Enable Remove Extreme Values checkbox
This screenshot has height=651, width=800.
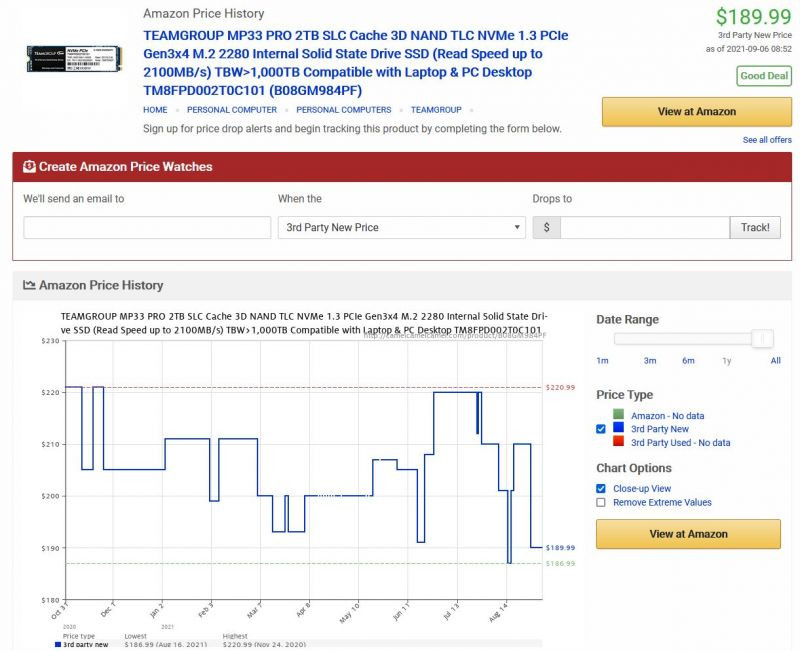pos(601,502)
